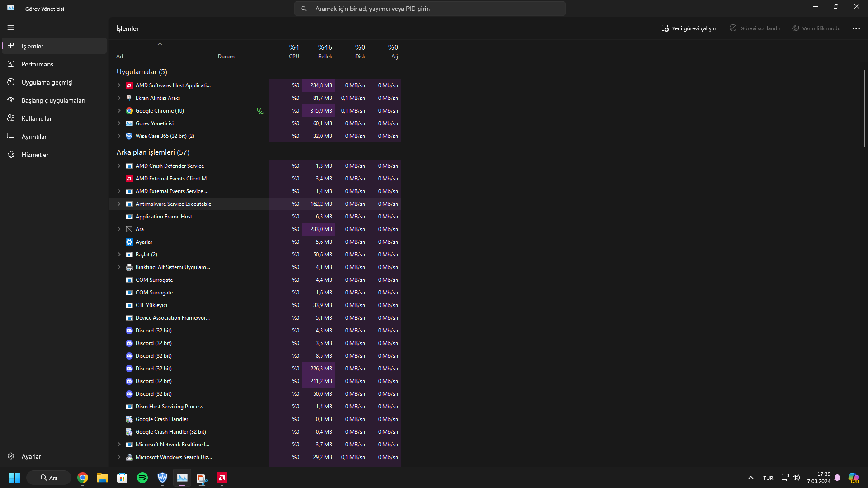Open Chrome from the taskbar

pos(83,478)
